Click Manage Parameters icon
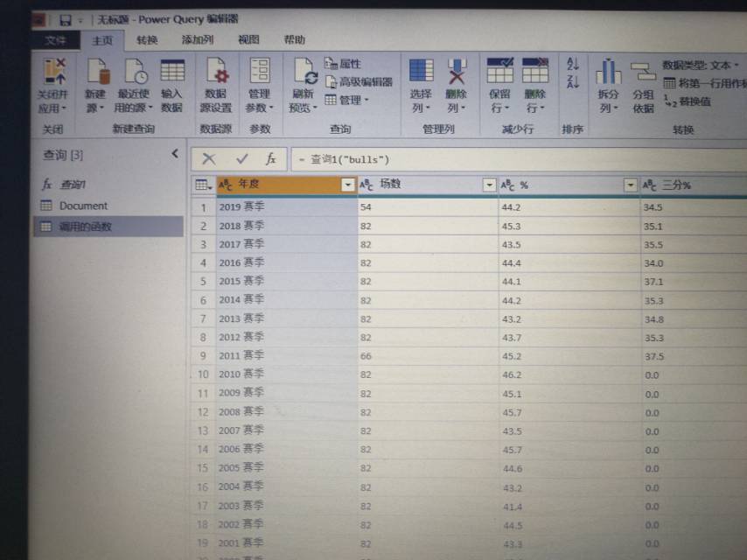The height and width of the screenshot is (560, 747). click(x=260, y=71)
